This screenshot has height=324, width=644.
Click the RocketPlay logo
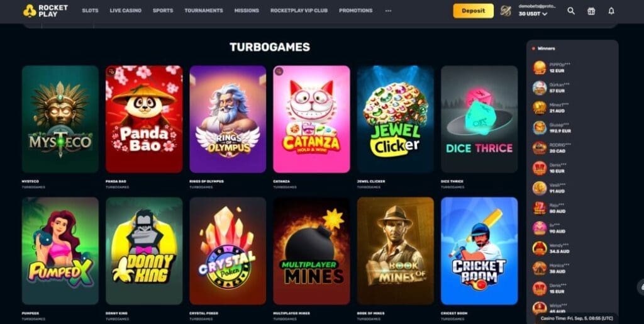(45, 11)
